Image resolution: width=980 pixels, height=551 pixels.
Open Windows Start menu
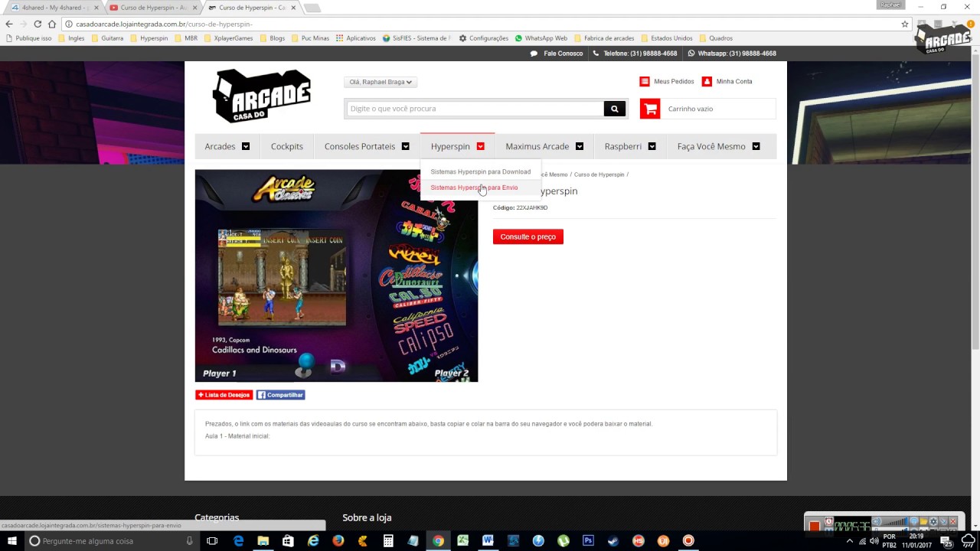pos(12,541)
